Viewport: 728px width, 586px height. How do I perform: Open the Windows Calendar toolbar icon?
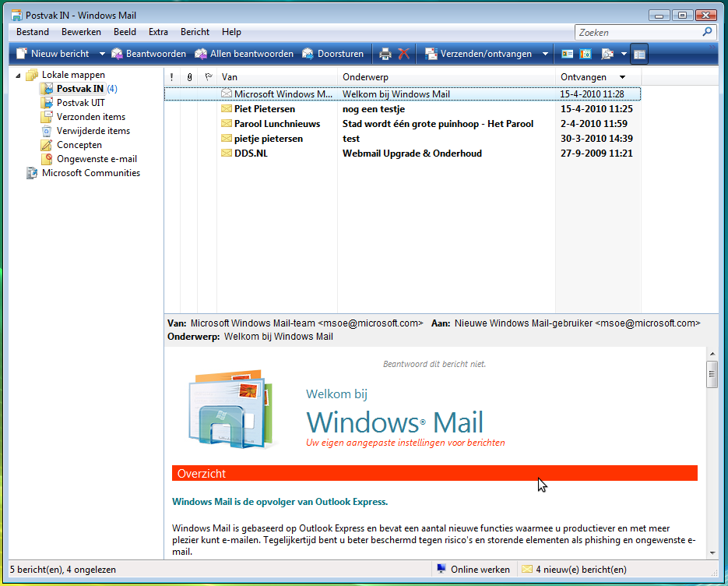[586, 54]
